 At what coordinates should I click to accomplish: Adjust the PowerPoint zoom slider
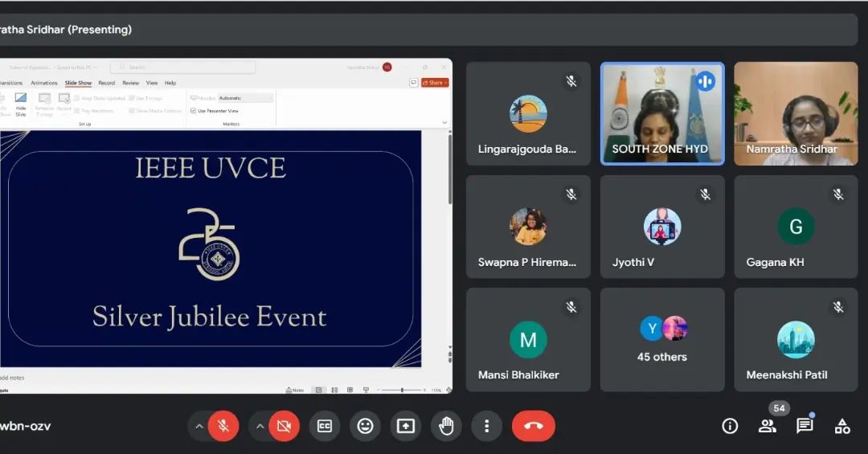(402, 390)
